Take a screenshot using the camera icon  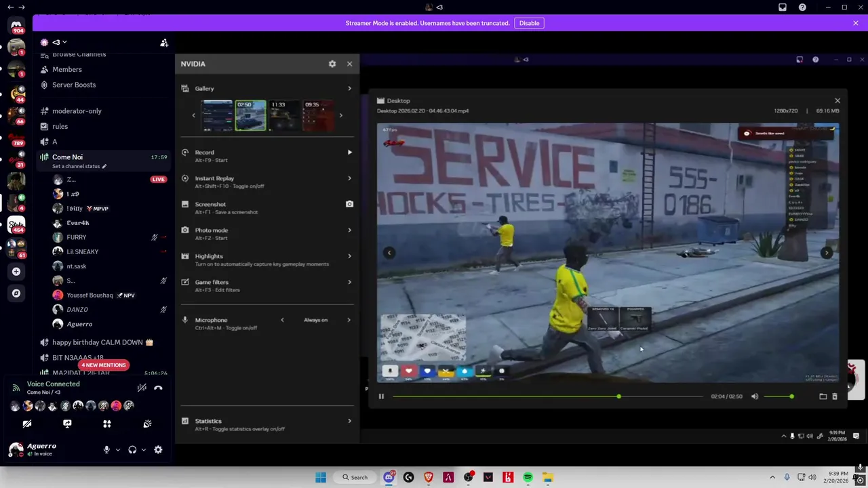[x=350, y=204]
